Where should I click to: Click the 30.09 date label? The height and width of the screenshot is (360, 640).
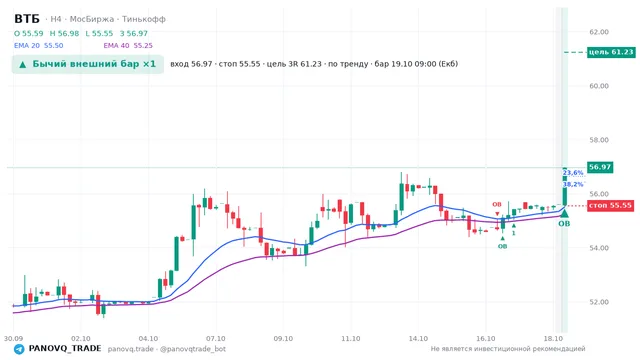[13, 339]
